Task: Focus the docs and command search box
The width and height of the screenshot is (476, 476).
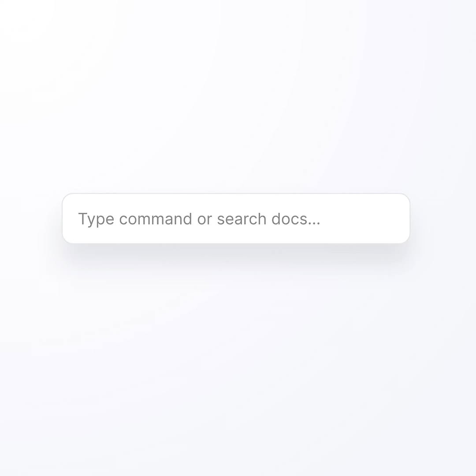Action: click(x=236, y=218)
